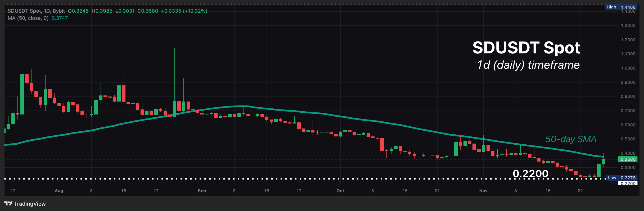644x211 pixels.
Task: Click the white 0.2200 label on price axis
Action: pyautogui.click(x=628, y=183)
